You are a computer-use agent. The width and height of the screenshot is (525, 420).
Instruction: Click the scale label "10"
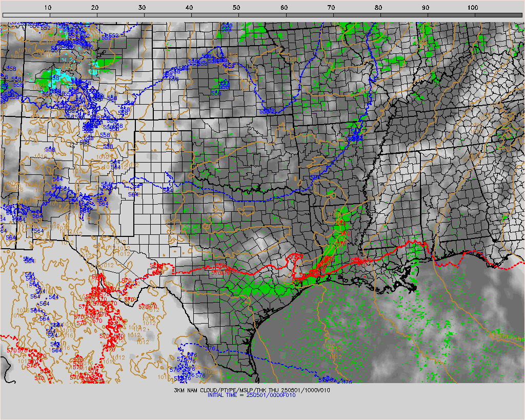[x=48, y=7]
